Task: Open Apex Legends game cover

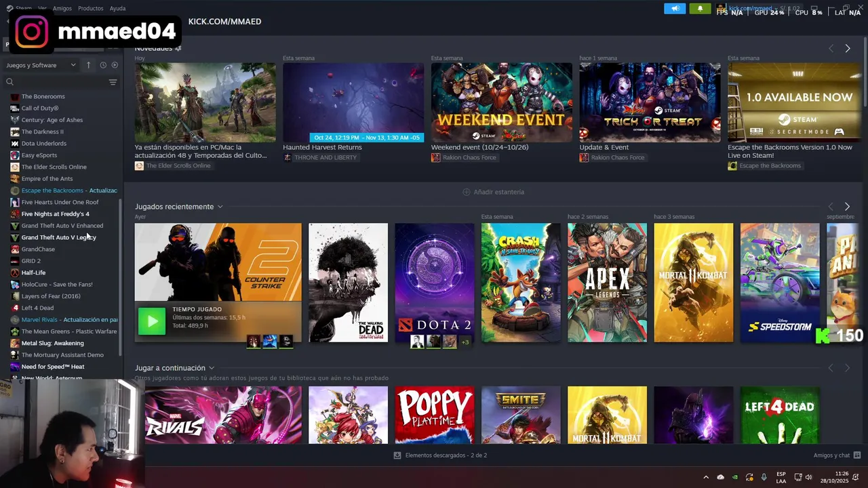Action: [607, 283]
